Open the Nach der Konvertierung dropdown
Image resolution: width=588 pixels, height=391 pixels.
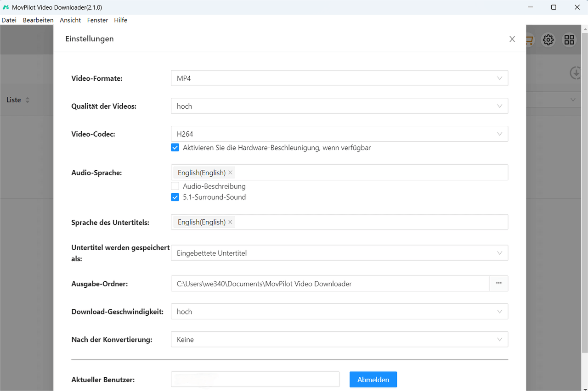pos(339,340)
